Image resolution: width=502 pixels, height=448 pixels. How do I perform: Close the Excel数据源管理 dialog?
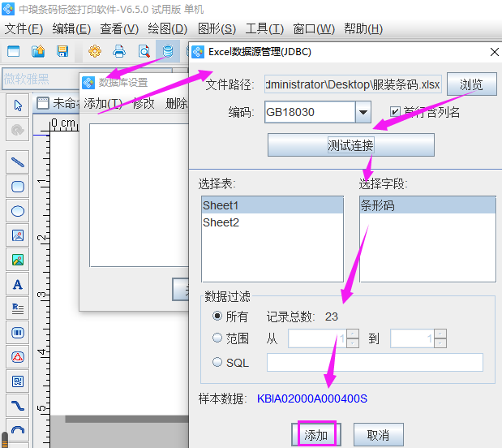[x=495, y=52]
